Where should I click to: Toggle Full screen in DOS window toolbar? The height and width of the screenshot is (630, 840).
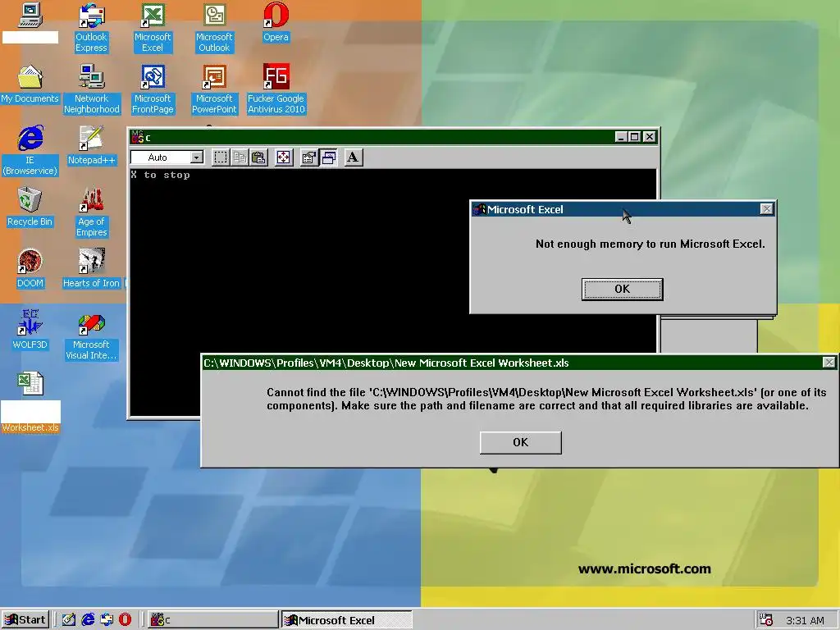[283, 157]
